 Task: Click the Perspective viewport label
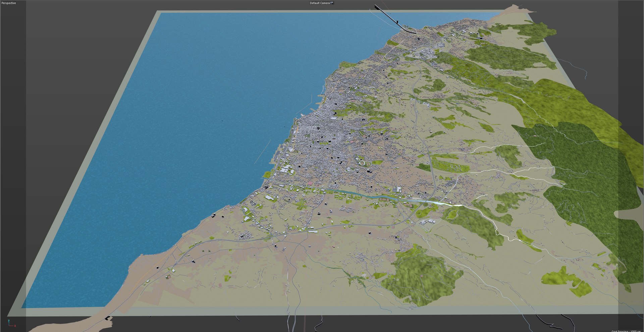pos(9,3)
